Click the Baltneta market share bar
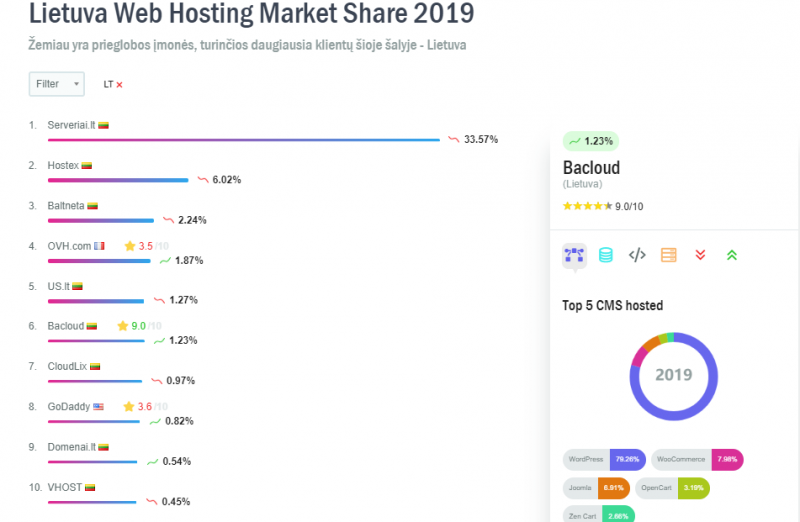Viewport: 800px width, 522px height. click(x=101, y=220)
